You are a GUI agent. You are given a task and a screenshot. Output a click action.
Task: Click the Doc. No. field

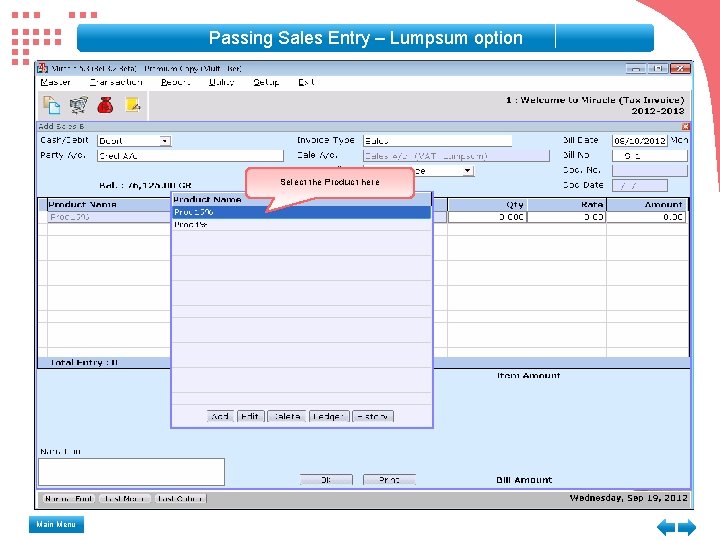click(x=650, y=171)
